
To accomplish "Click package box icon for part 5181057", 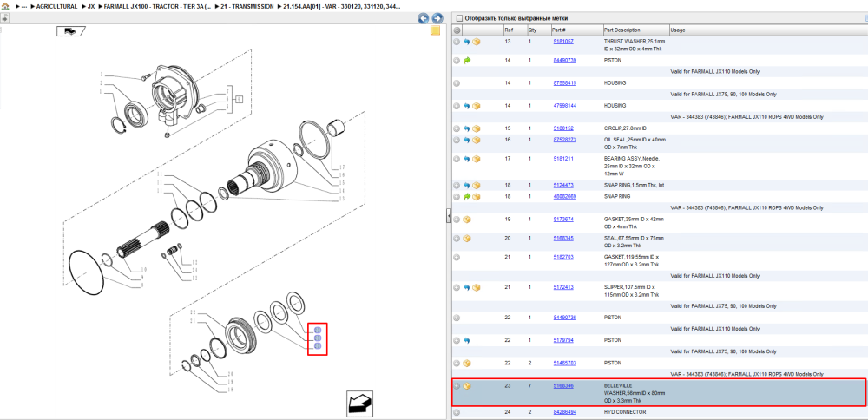I will coord(476,42).
